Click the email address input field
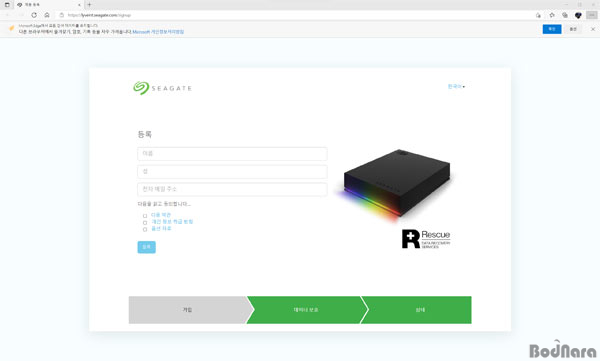 232,189
